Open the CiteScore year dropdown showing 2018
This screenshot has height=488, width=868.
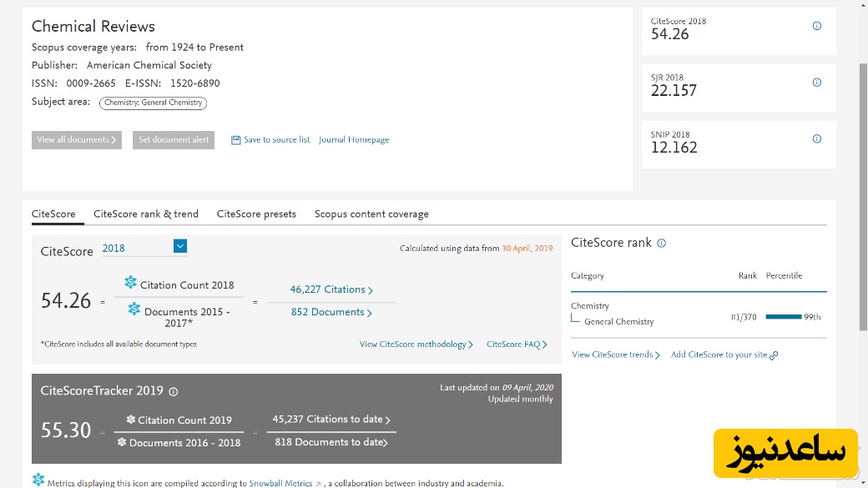pos(179,246)
